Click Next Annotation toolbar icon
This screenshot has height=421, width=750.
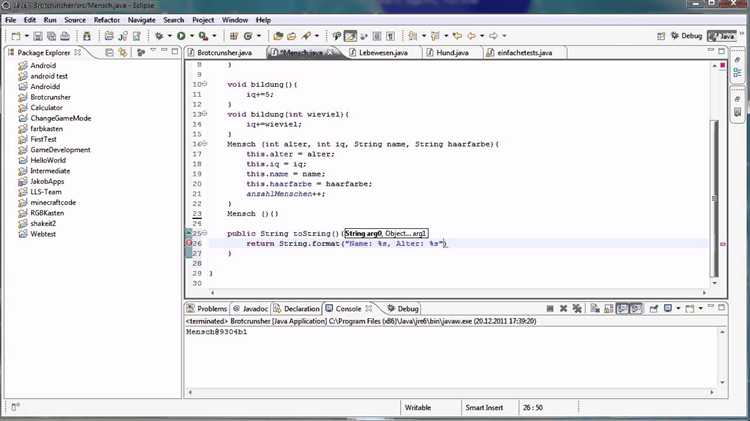coord(413,36)
